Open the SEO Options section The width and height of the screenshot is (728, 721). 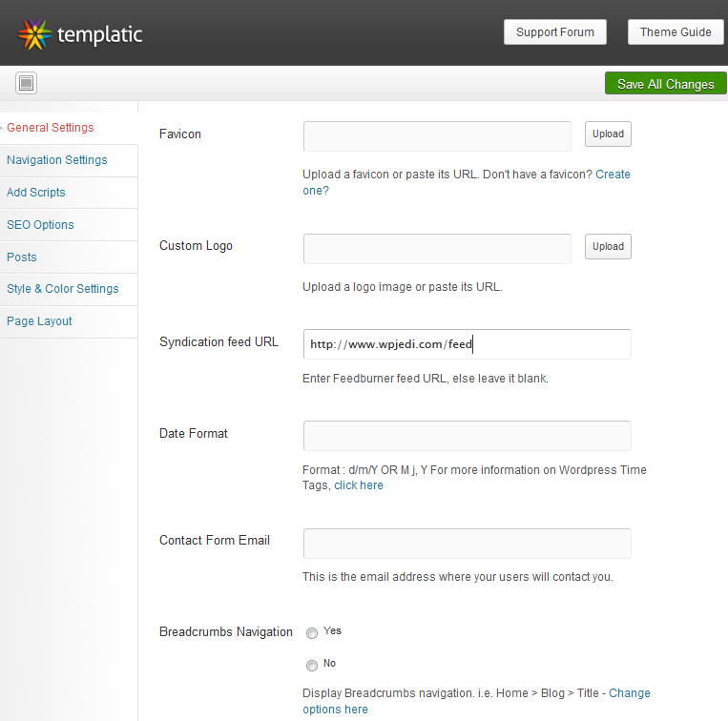coord(40,225)
